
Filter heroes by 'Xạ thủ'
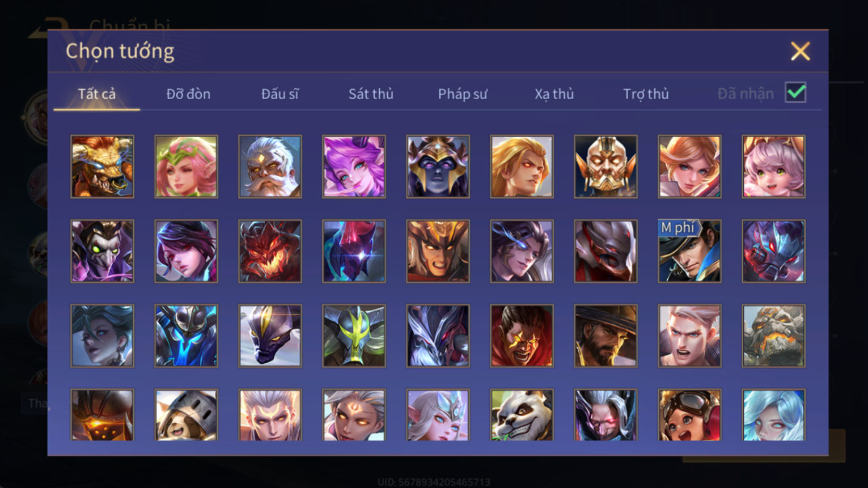pyautogui.click(x=554, y=94)
